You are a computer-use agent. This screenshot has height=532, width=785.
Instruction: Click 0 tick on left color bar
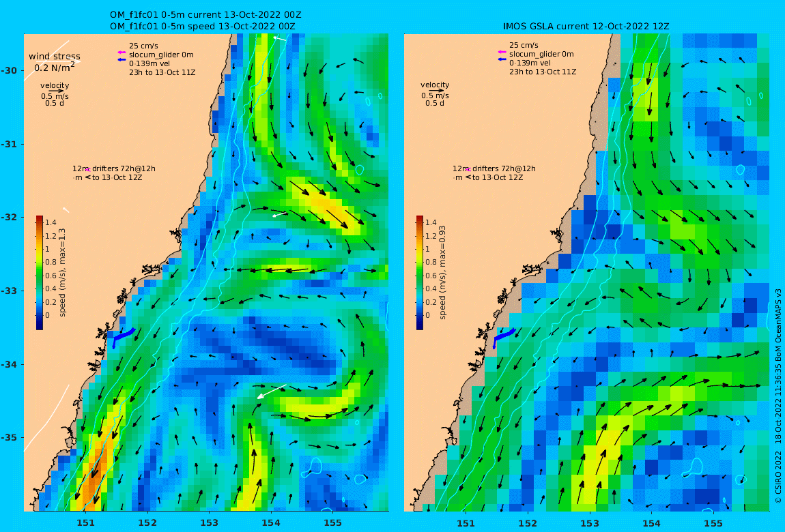point(48,316)
